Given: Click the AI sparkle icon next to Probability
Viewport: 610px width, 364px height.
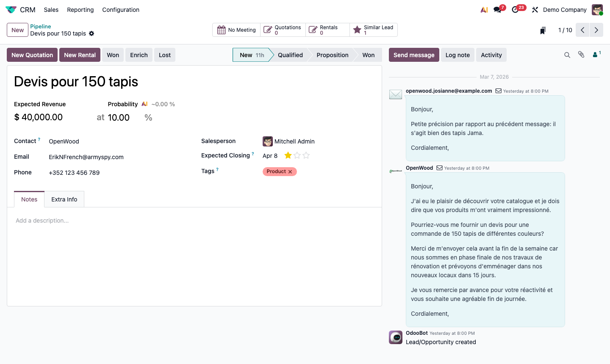Looking at the screenshot, I should click(144, 104).
